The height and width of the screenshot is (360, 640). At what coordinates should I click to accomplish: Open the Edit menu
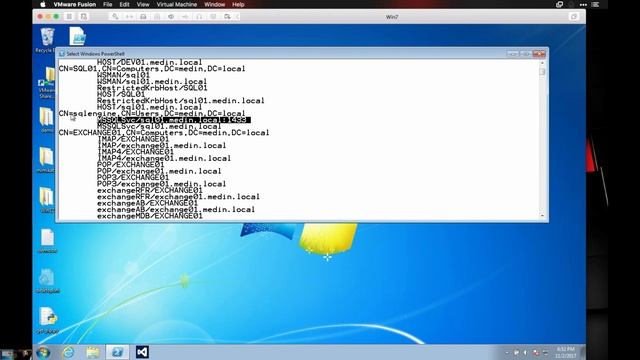pyautogui.click(x=124, y=4)
